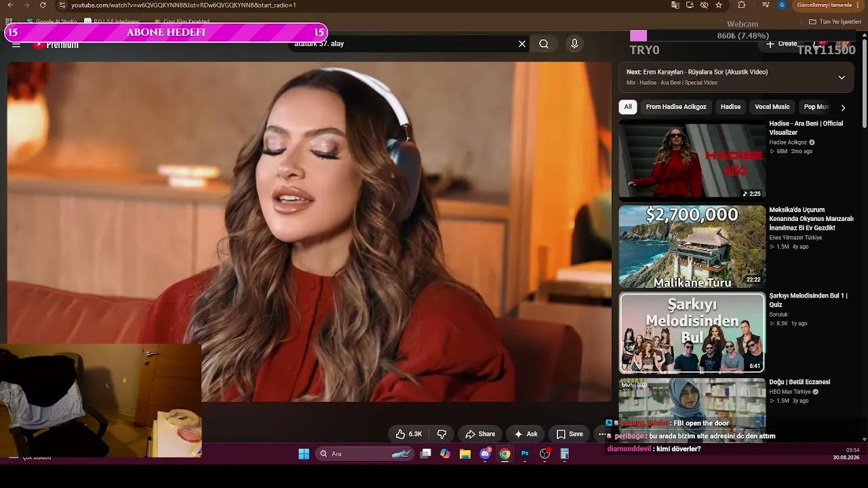
Task: Open 'Doğu | Betül Eczanesi' video title
Action: coord(800,382)
